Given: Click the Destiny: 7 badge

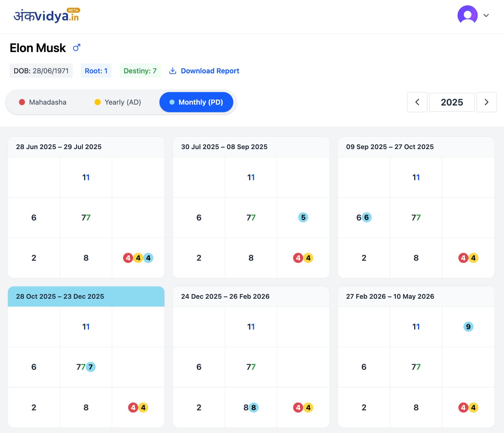Looking at the screenshot, I should (140, 71).
